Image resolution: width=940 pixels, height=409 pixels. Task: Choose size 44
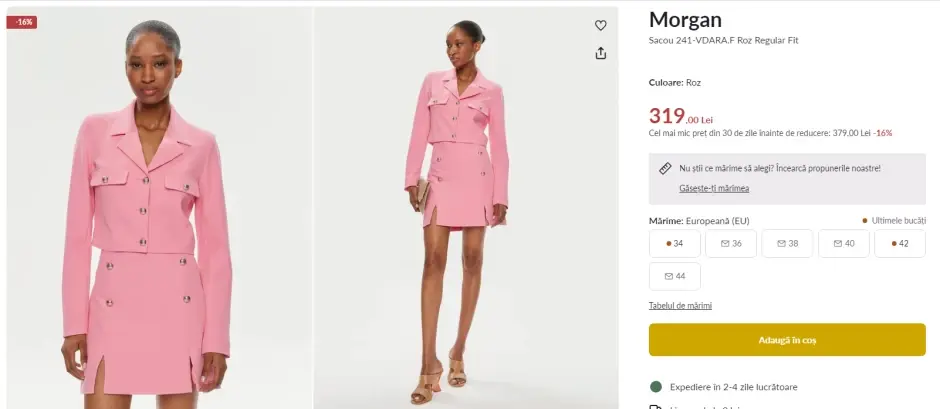tap(674, 276)
